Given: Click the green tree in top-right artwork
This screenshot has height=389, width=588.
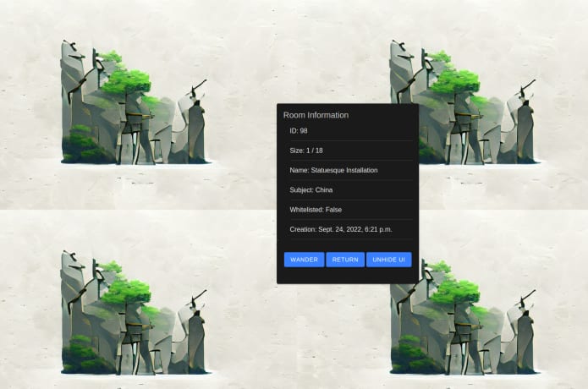Looking at the screenshot, I should click(455, 79).
